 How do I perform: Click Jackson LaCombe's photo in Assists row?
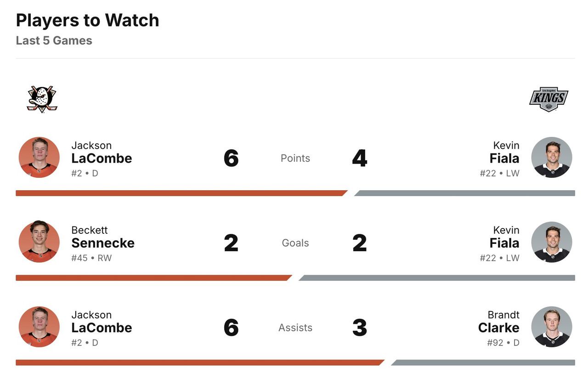tap(39, 327)
